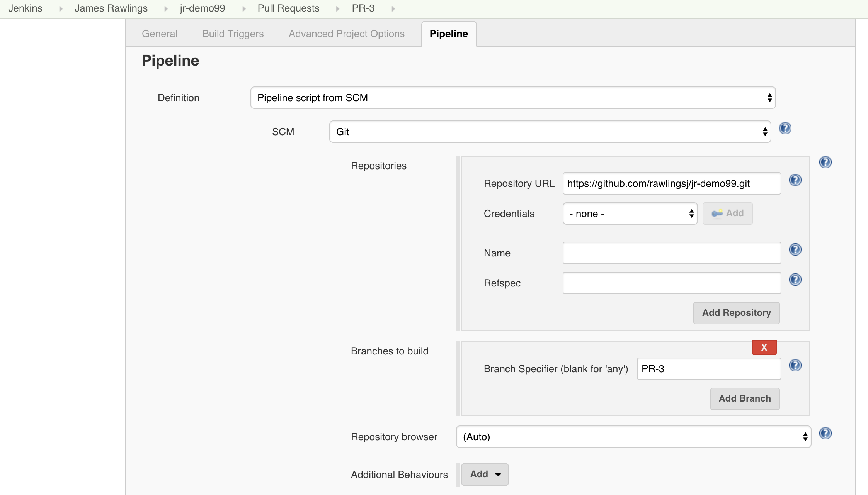Open the Credentials dropdown showing none
The height and width of the screenshot is (495, 868).
629,214
